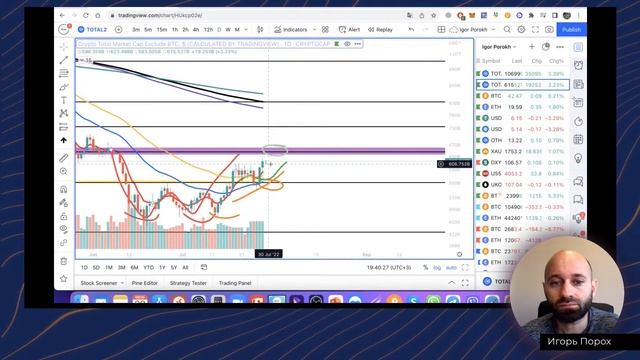The width and height of the screenshot is (640, 360).
Task: Select the brush drawing tool
Action: (64, 87)
